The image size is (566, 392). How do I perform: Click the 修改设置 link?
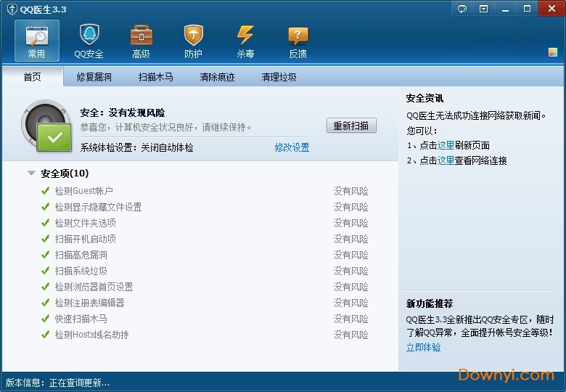click(x=292, y=147)
